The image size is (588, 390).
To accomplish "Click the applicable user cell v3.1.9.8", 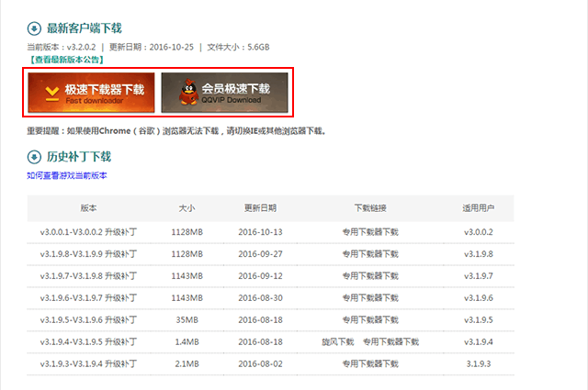I will point(478,254).
